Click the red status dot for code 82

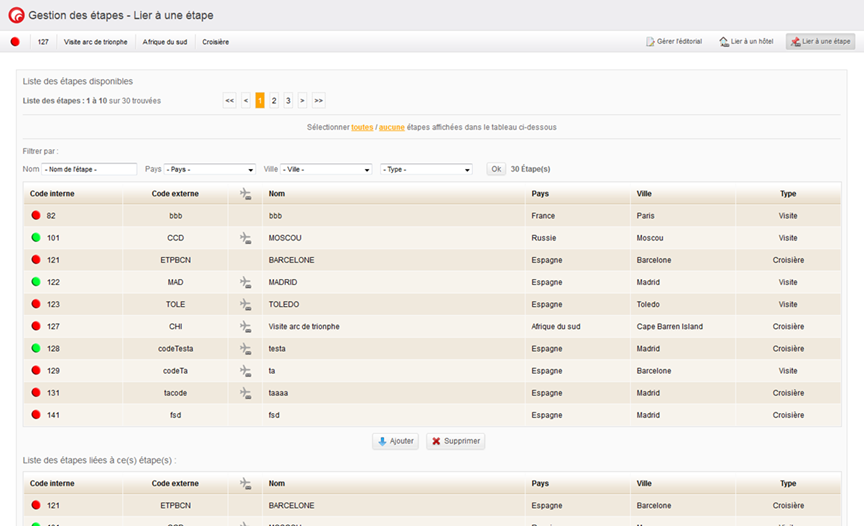pyautogui.click(x=35, y=216)
